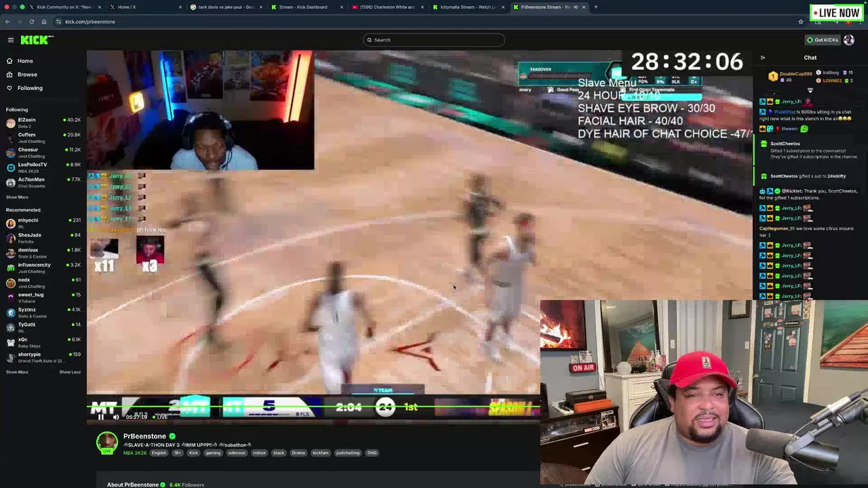Select the DNG tag
The image size is (868, 488).
pos(372,453)
